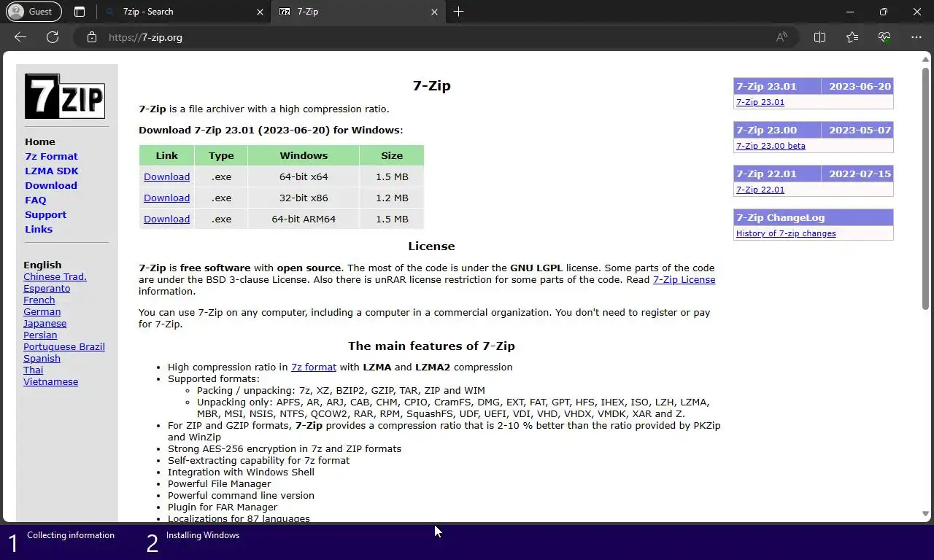The height and width of the screenshot is (560, 934).
Task: View site info lock icon
Action: pos(92,37)
